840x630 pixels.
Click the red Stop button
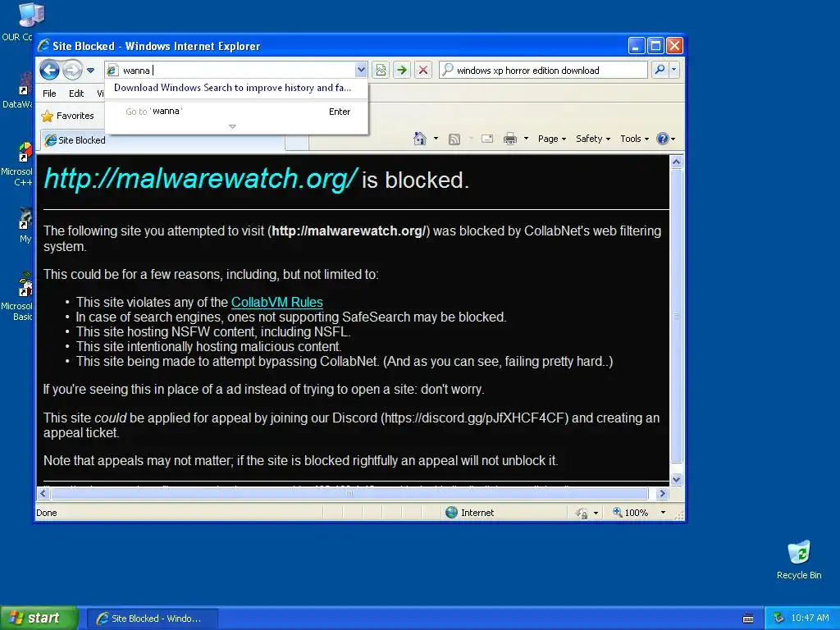pos(423,70)
